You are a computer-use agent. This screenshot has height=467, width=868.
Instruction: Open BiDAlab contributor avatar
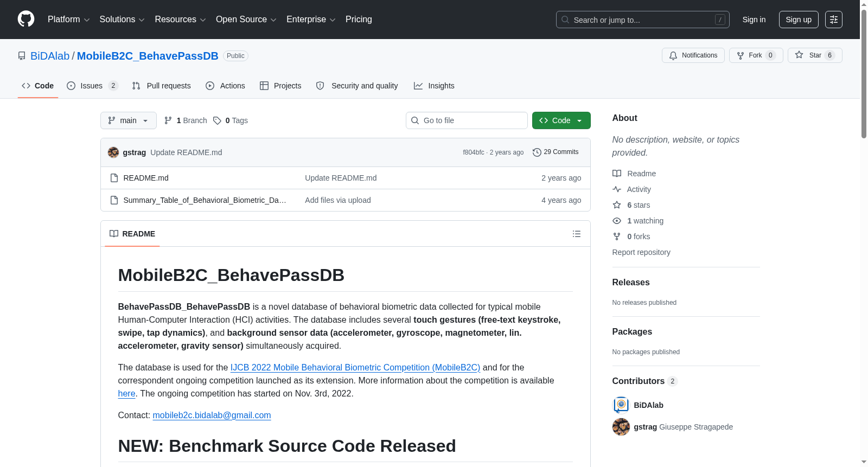[621, 405]
